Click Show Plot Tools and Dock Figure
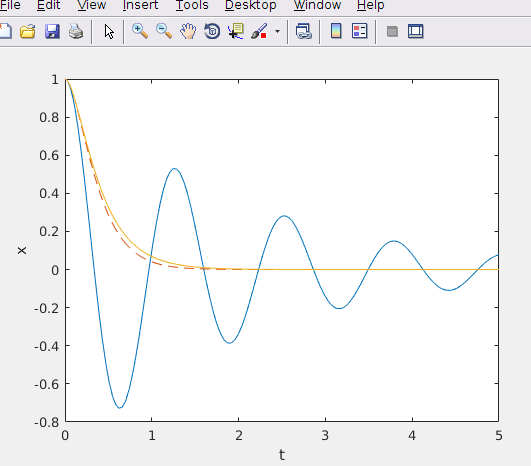531x466 pixels. click(416, 31)
